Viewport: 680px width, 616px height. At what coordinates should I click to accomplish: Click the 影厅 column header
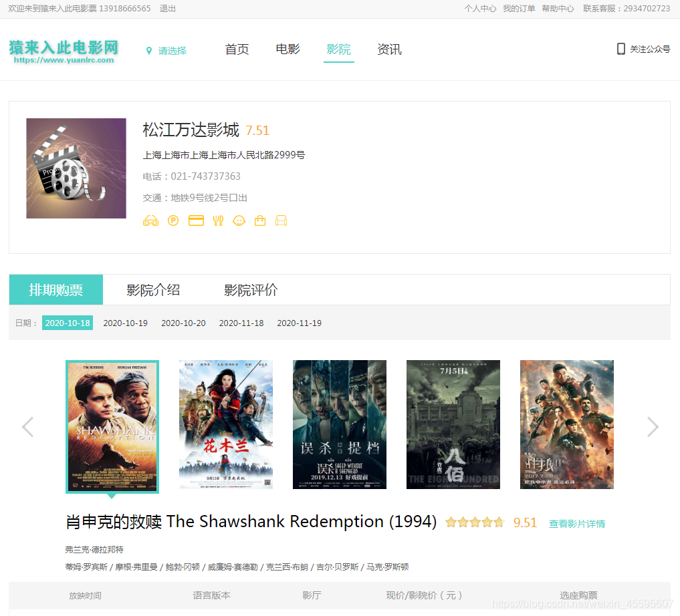(x=312, y=596)
